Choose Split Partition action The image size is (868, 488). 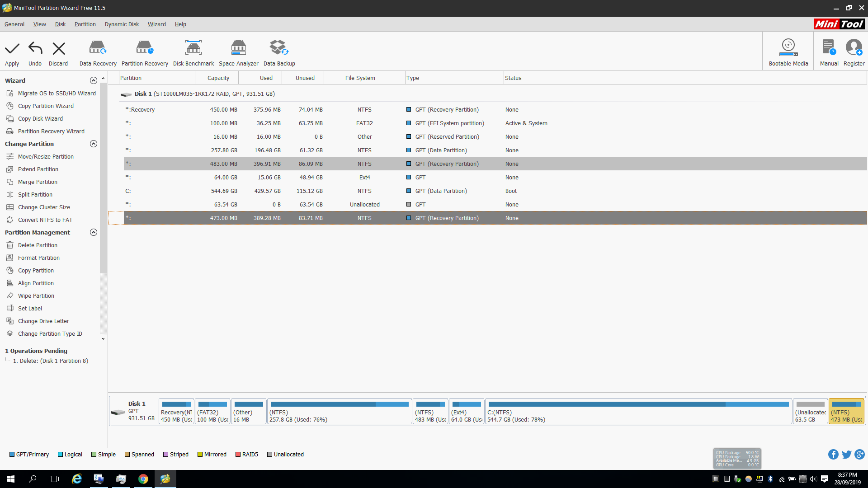pos(30,195)
